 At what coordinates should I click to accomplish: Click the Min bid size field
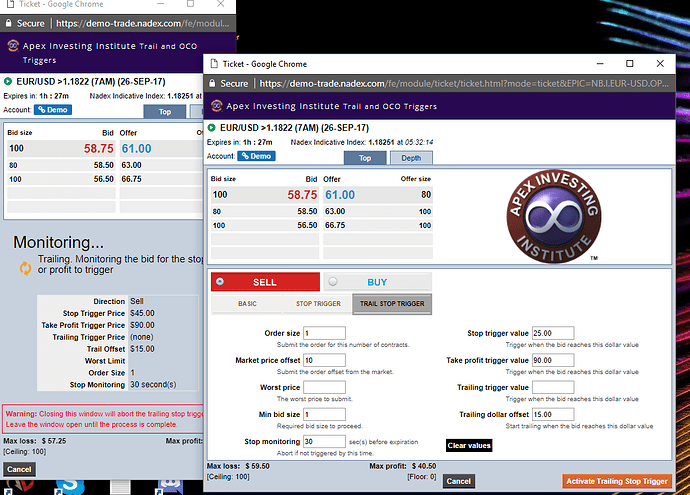pos(324,414)
